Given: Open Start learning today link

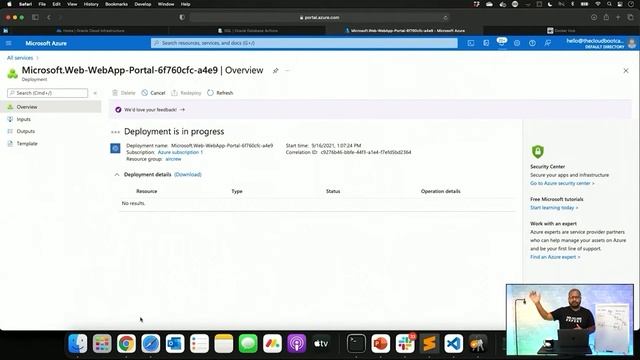Looking at the screenshot, I should coord(554,208).
